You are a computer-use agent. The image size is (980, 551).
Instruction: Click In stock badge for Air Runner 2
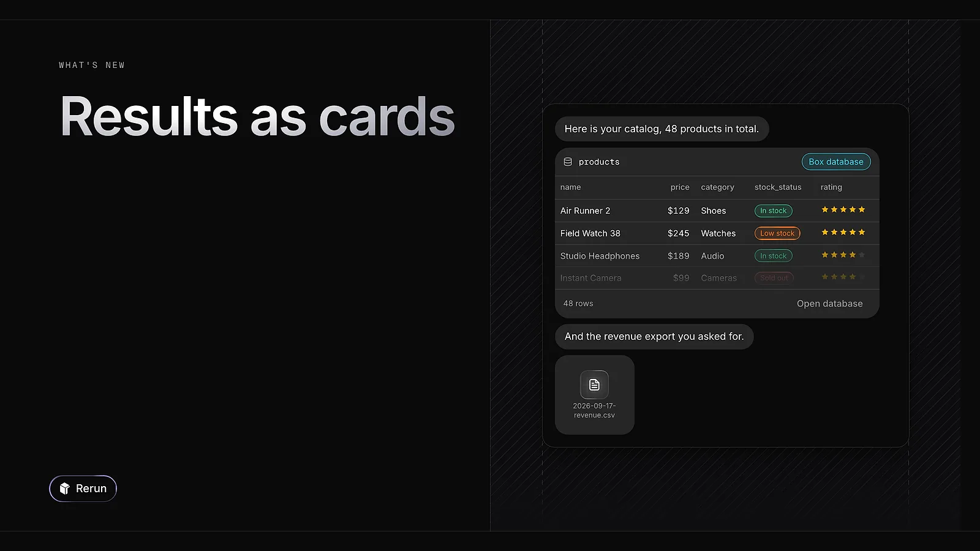point(773,211)
